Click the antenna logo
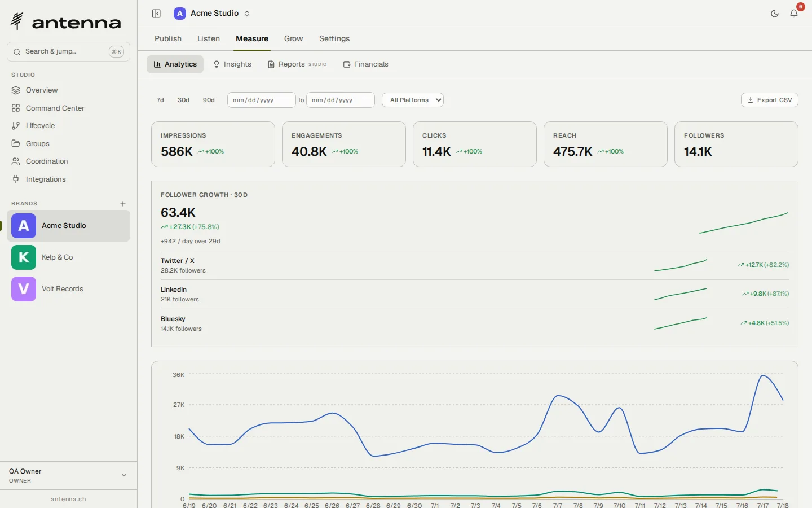 pos(66,21)
